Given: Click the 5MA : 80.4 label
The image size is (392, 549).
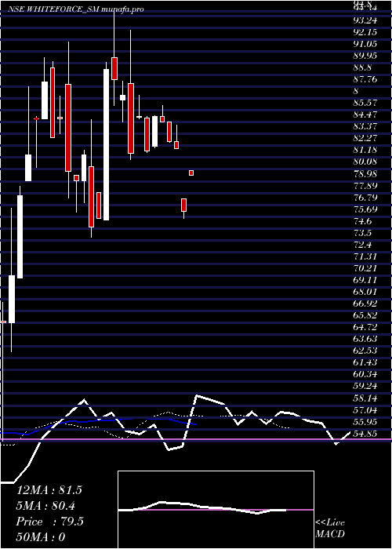Looking at the screenshot, I should click(x=45, y=506).
